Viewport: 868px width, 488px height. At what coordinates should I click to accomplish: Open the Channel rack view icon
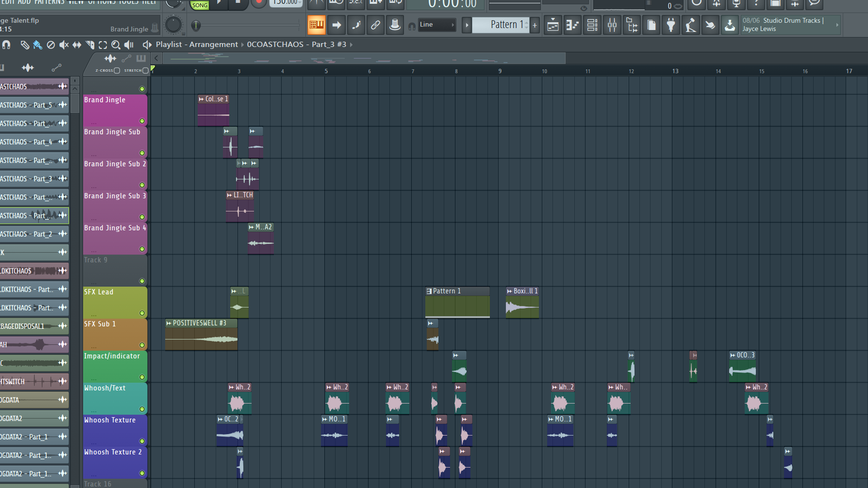(592, 25)
